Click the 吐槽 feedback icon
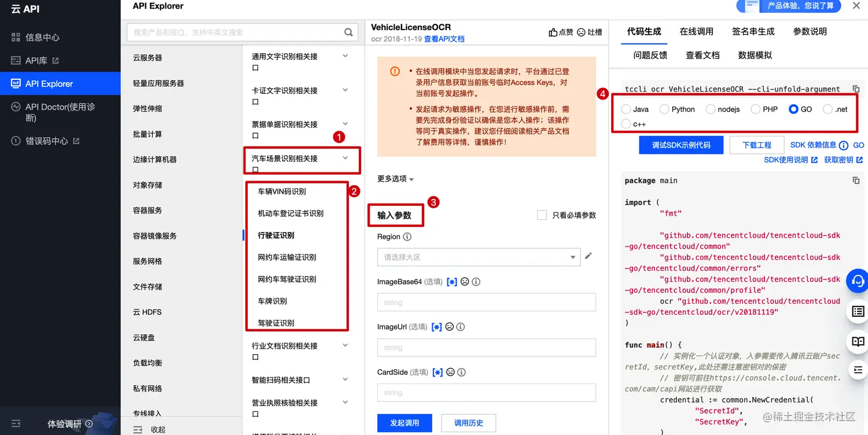868x435 pixels. (581, 32)
